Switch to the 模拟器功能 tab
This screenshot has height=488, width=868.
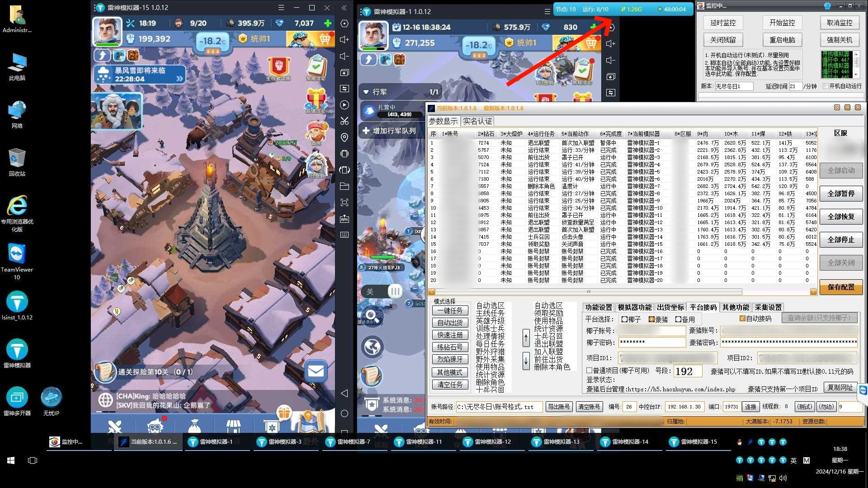click(x=635, y=307)
